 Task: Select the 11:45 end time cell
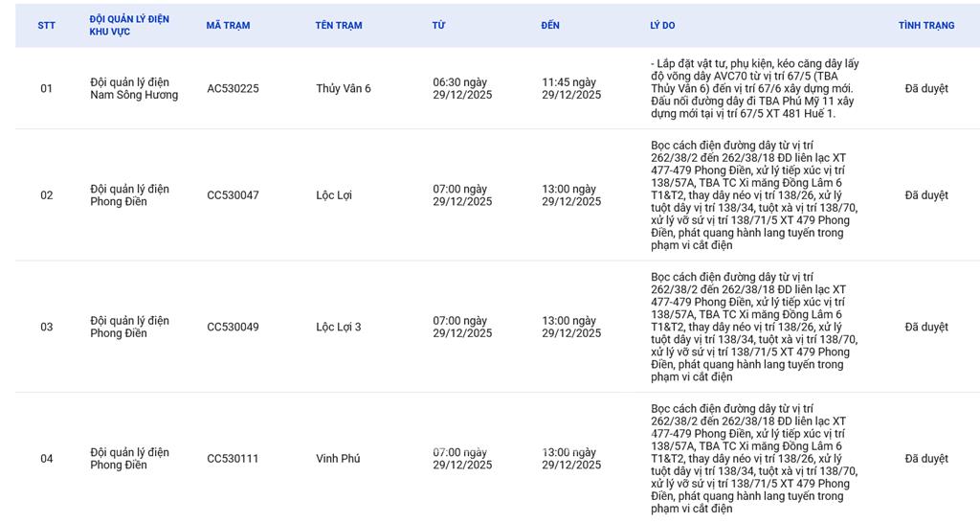pos(571,89)
